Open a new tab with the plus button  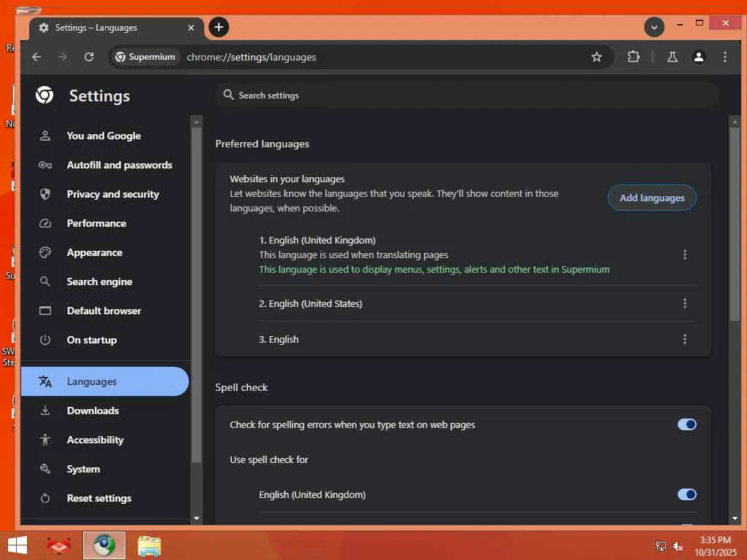coord(219,27)
